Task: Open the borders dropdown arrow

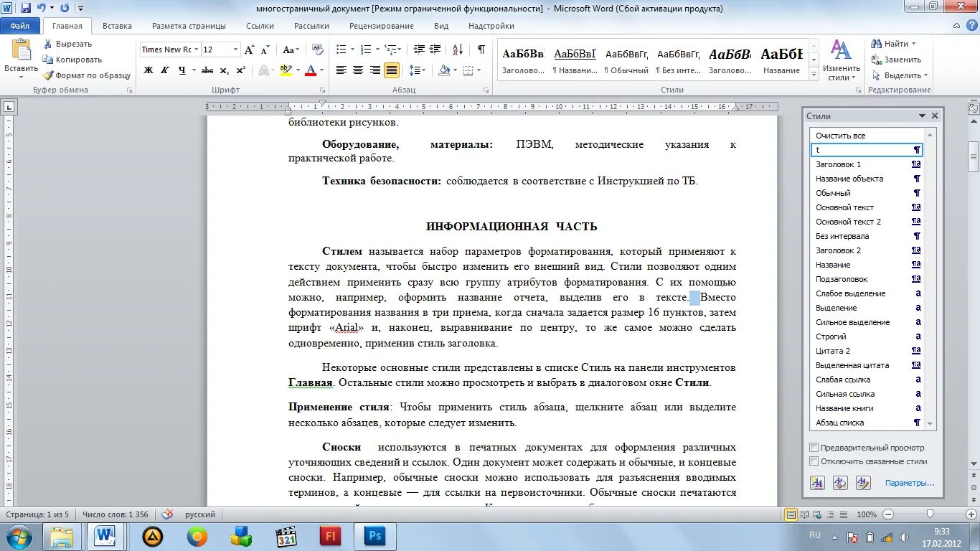Action: tap(479, 70)
